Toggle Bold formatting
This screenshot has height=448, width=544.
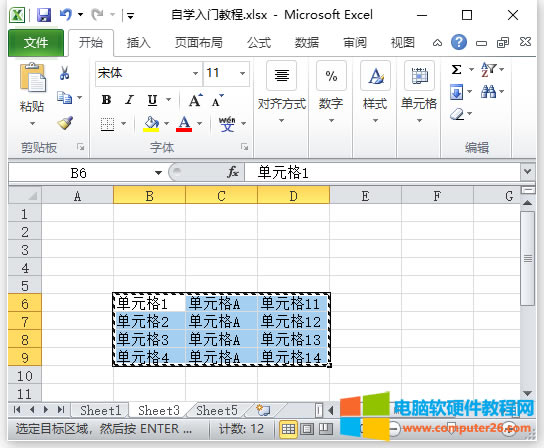[107, 100]
